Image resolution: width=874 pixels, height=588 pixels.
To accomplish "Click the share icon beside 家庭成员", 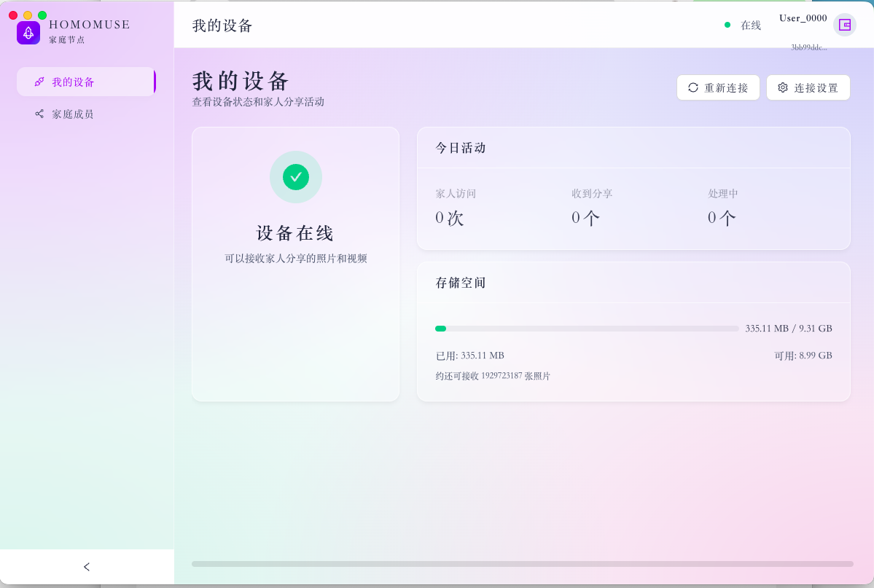I will pyautogui.click(x=39, y=114).
